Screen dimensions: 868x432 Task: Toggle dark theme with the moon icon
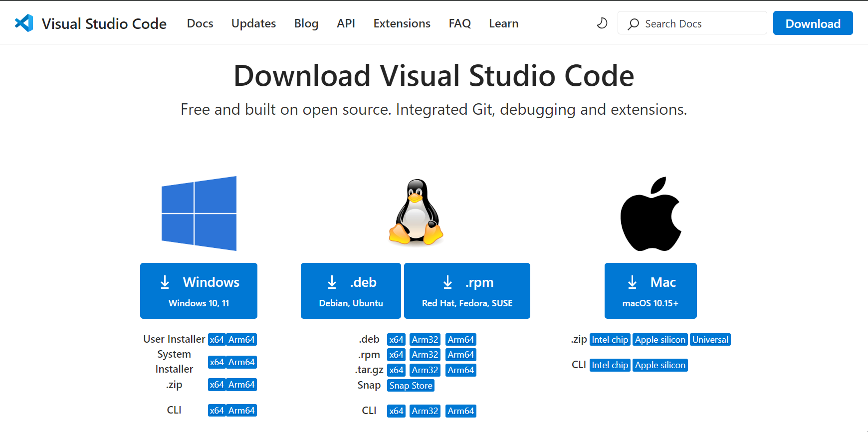pos(602,23)
